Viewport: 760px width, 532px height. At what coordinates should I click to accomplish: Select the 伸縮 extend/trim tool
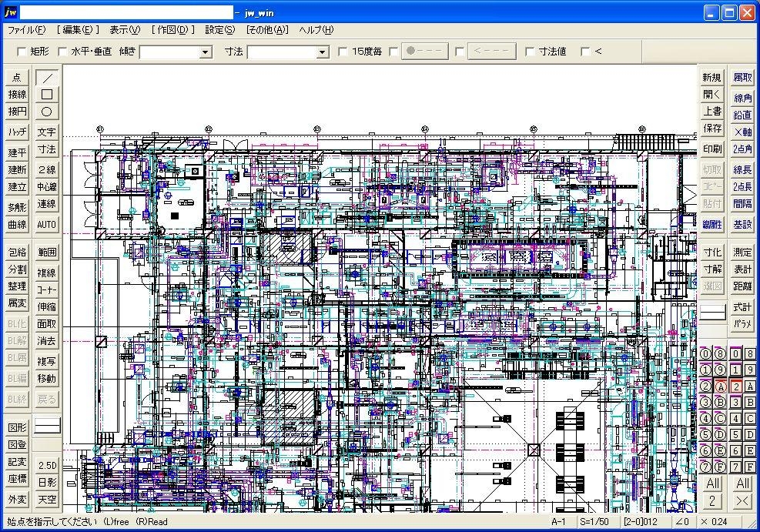tap(47, 306)
